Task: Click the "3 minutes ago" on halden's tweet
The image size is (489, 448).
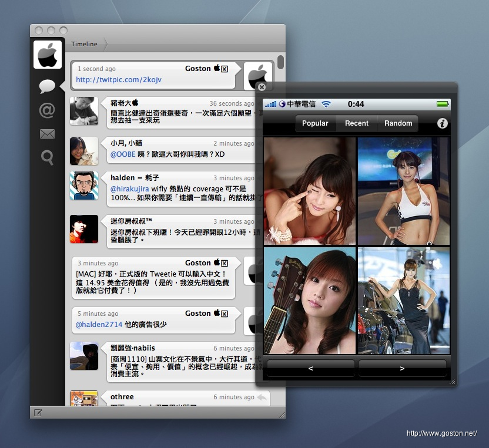Action: coord(234,178)
